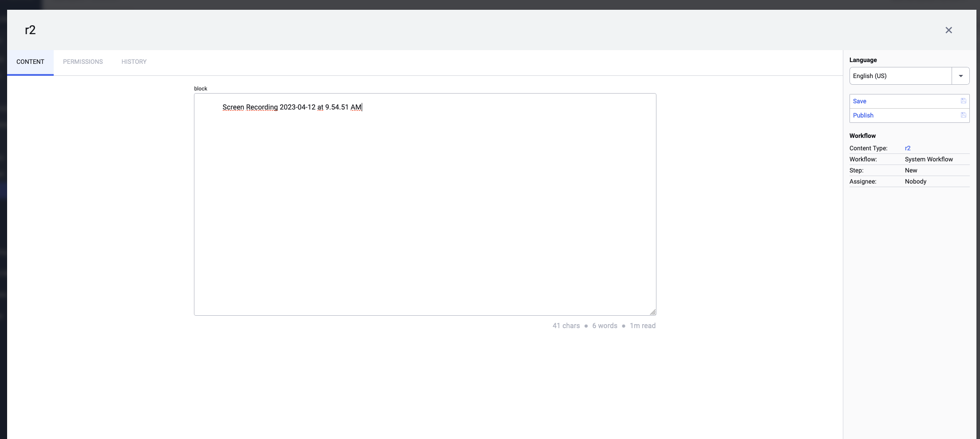
Task: Click the disk icon beside Publish
Action: 963,115
